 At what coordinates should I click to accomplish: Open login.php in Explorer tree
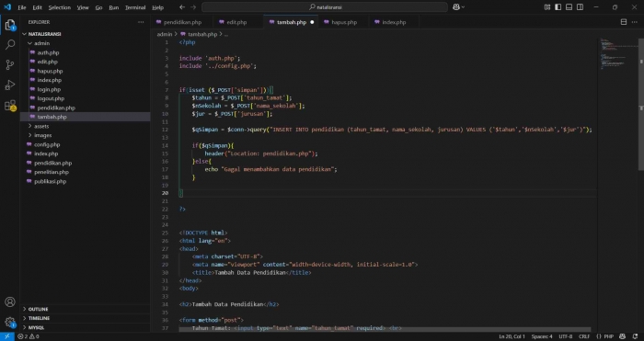(x=49, y=89)
